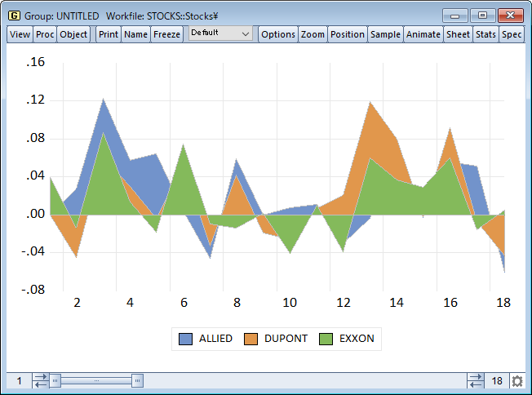The width and height of the screenshot is (532, 395).
Task: Click the x-axis label 18
Action: coord(503,302)
